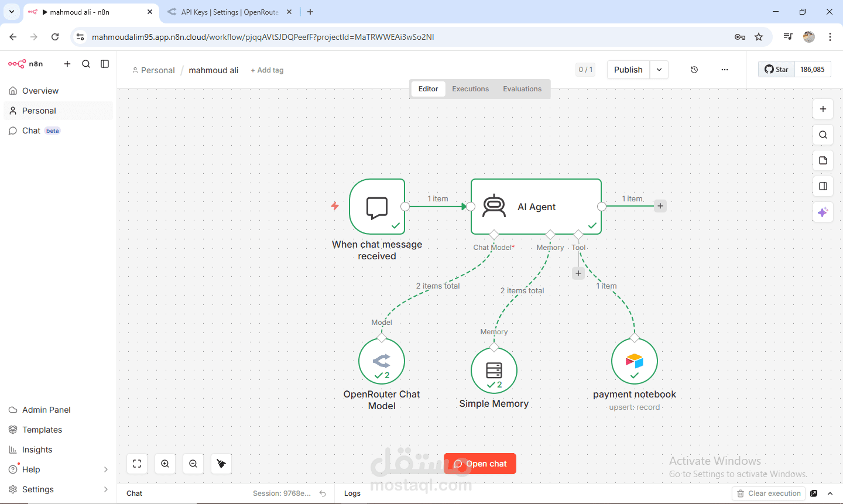This screenshot has width=843, height=504.
Task: Click the 186,085 star count
Action: point(813,69)
